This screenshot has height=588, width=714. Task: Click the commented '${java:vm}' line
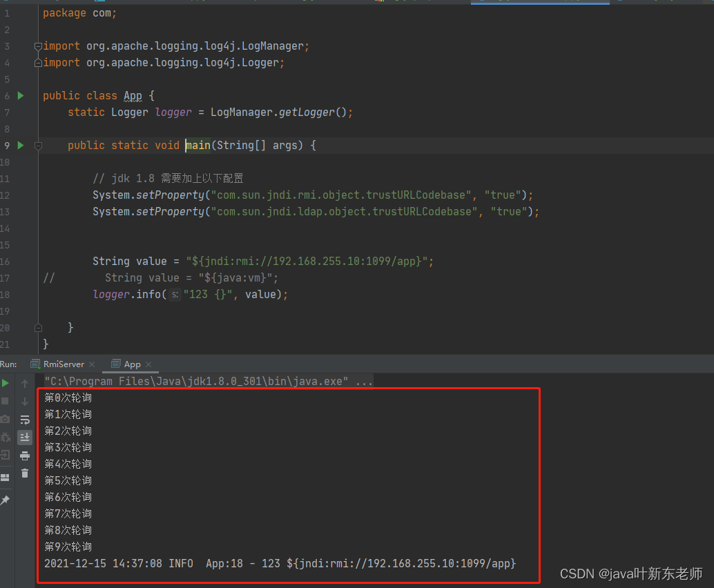[161, 278]
